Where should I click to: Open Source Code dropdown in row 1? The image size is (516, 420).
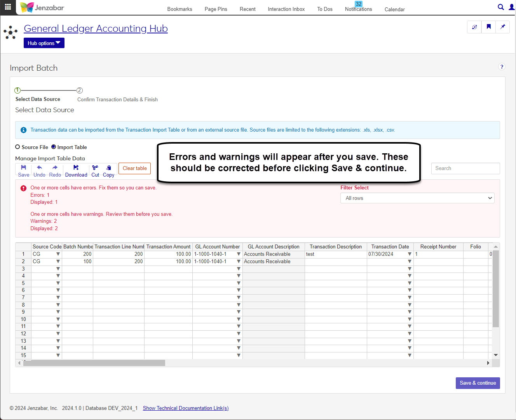coord(58,254)
